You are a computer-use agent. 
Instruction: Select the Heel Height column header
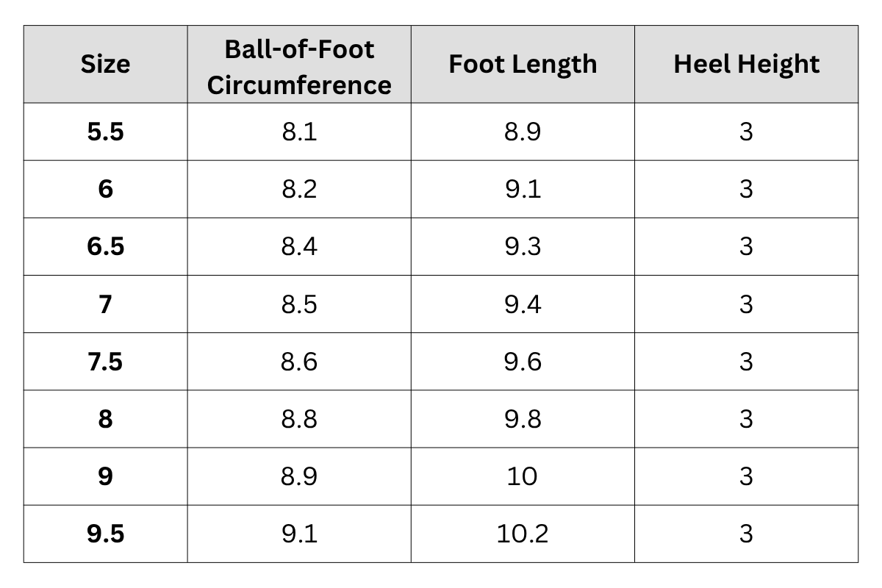tap(746, 65)
